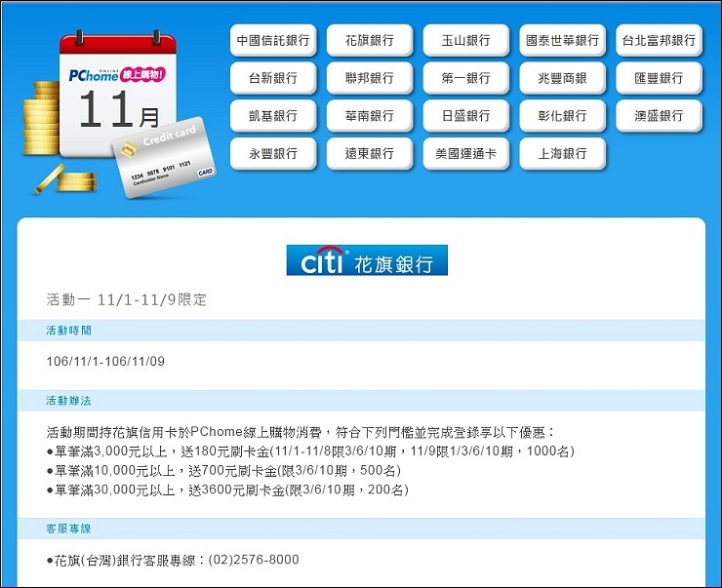Click the 遠東銀行 button

coord(370,154)
